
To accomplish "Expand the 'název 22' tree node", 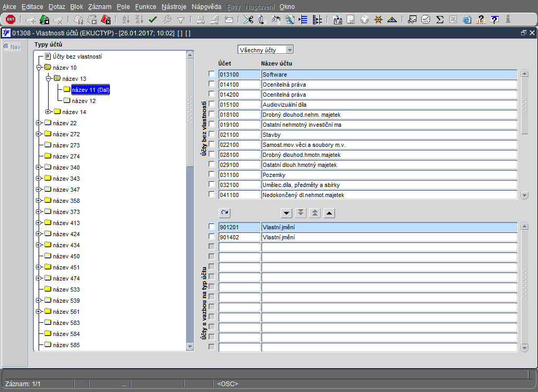I will click(x=39, y=123).
